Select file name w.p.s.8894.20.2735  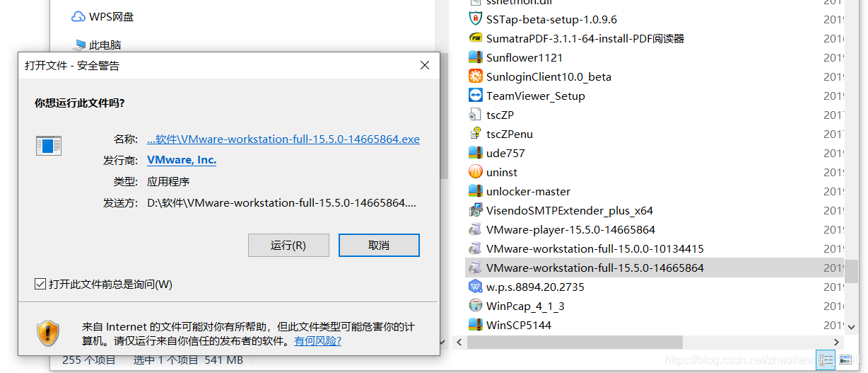click(x=535, y=287)
